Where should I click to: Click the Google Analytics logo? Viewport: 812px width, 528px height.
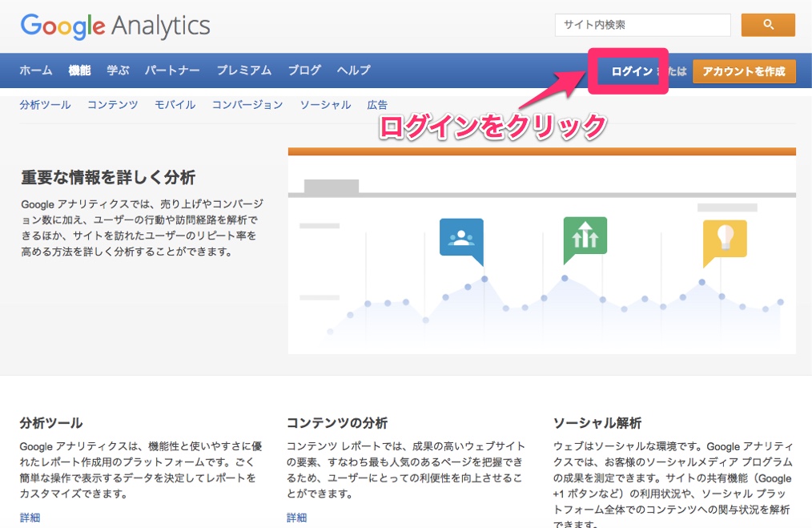point(115,26)
